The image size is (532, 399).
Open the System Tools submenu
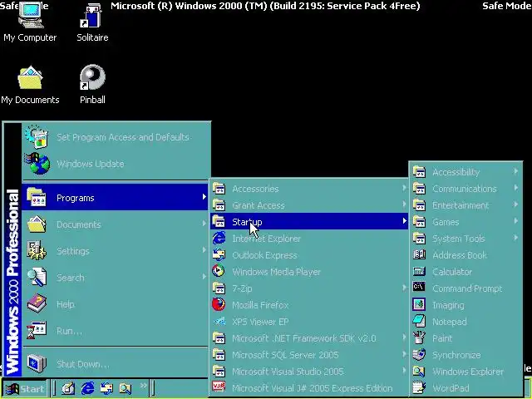click(465, 239)
